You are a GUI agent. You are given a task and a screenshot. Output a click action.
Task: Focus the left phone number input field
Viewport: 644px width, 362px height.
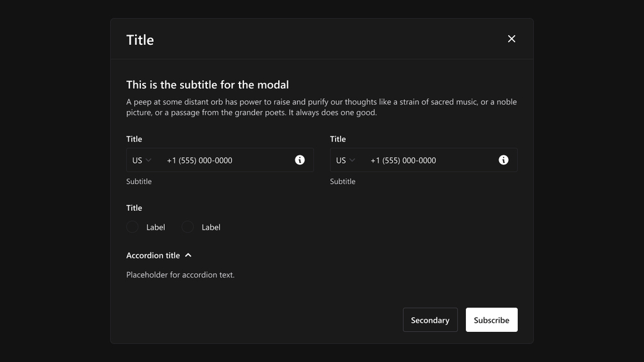tap(224, 160)
